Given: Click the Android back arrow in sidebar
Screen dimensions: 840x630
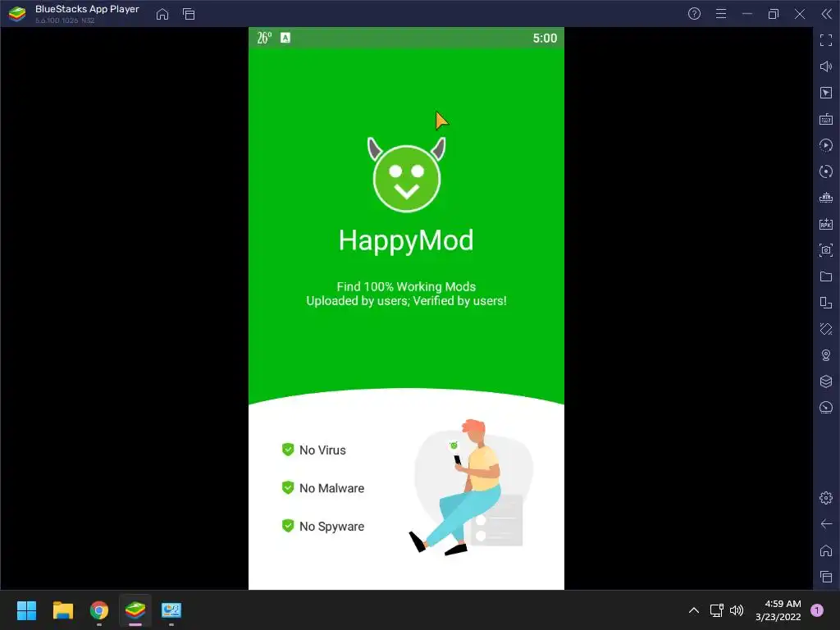Looking at the screenshot, I should click(826, 524).
